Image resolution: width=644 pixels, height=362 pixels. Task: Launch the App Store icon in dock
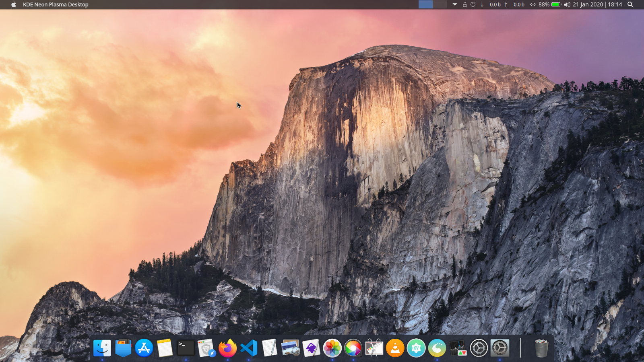tap(144, 348)
